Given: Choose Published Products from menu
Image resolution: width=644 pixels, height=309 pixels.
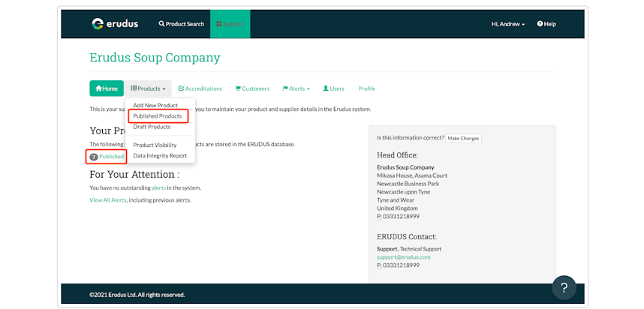Looking at the screenshot, I should coord(158,116).
